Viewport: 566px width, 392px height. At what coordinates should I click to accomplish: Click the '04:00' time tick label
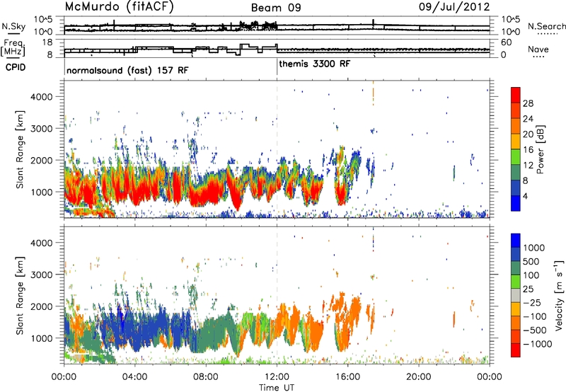coord(134,377)
